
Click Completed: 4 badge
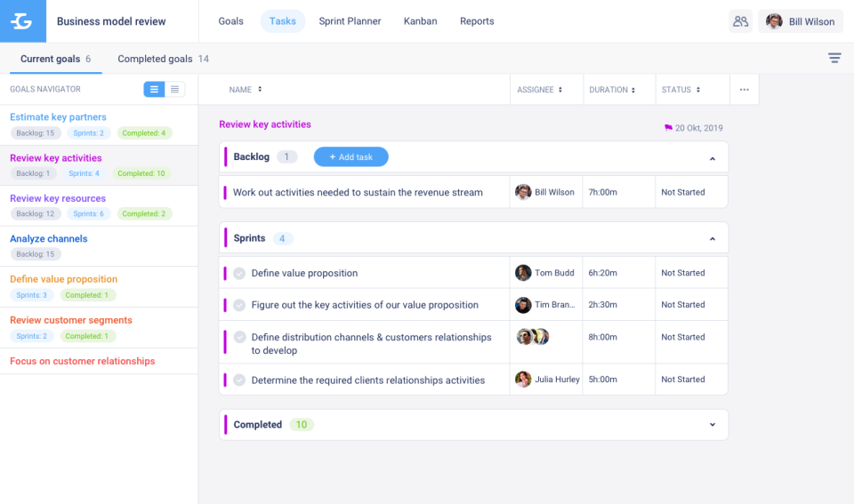(x=144, y=132)
